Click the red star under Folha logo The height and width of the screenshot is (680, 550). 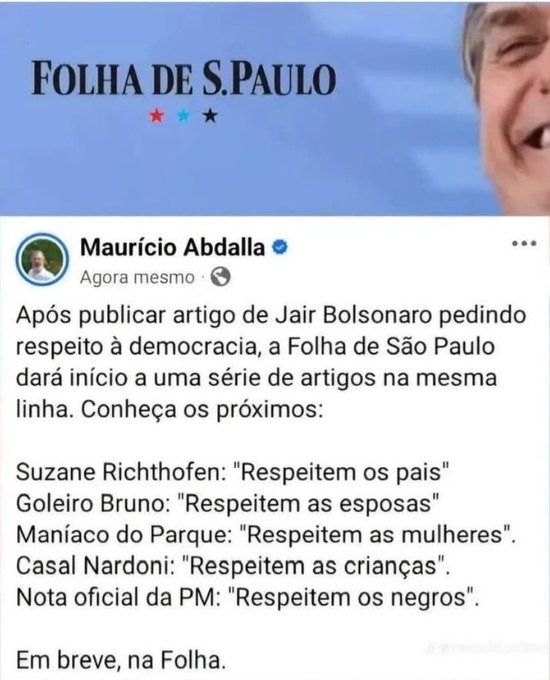click(x=157, y=116)
